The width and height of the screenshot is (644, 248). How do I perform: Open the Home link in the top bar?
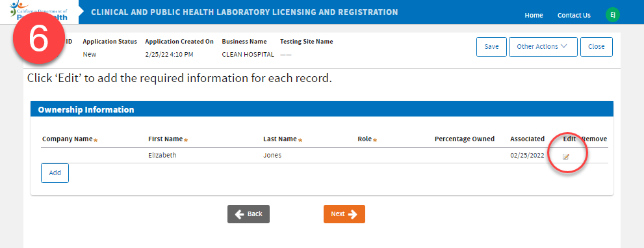[x=534, y=15]
